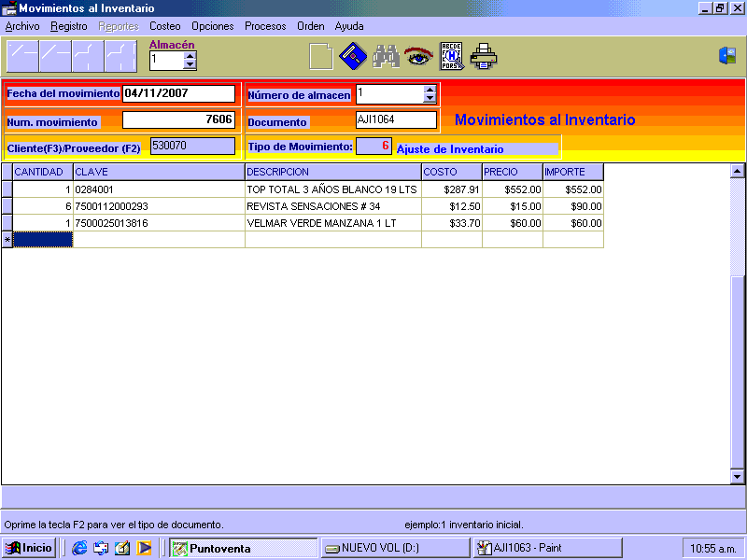Click the alphabet keypad icon in toolbar
Image resolution: width=747 pixels, height=560 pixels.
(x=452, y=57)
